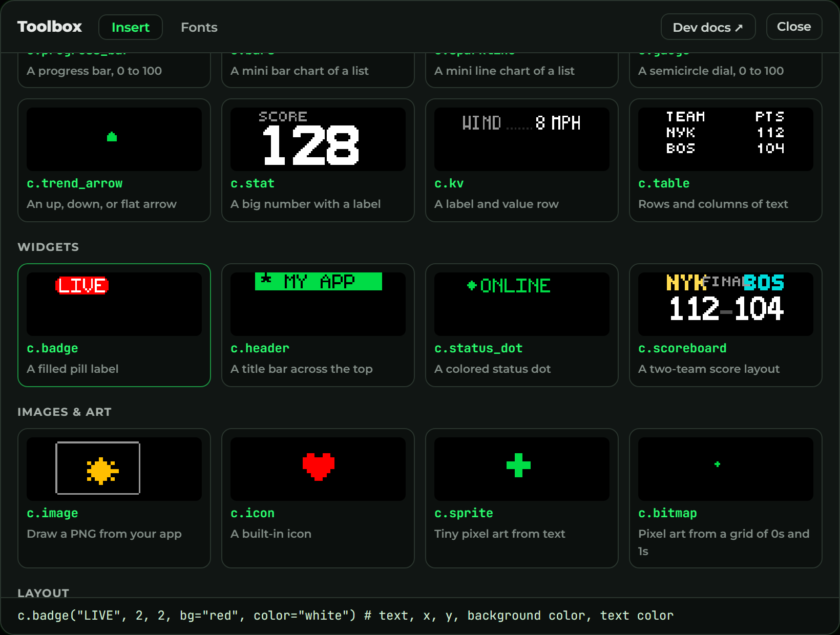Click the WIDGETS section heading

coord(48,247)
